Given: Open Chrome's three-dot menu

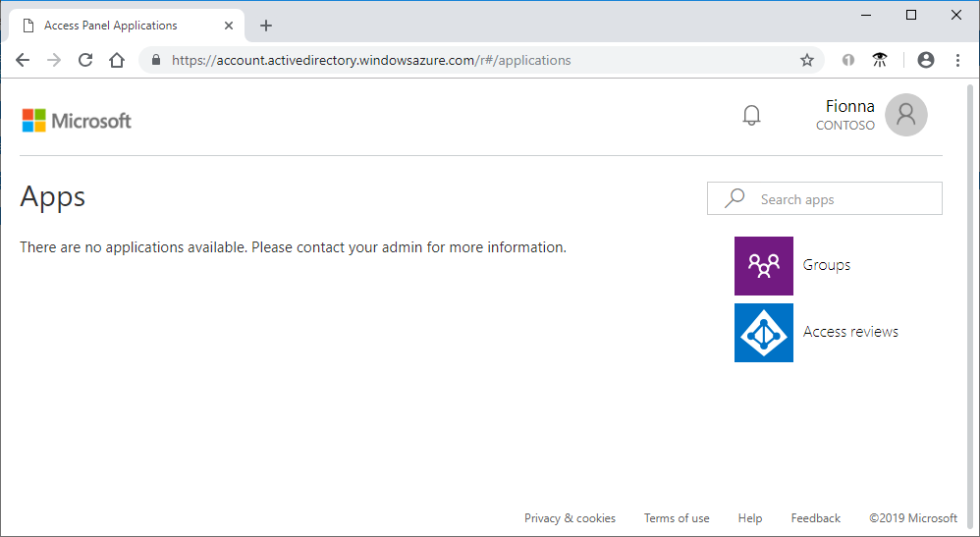Looking at the screenshot, I should tap(957, 60).
